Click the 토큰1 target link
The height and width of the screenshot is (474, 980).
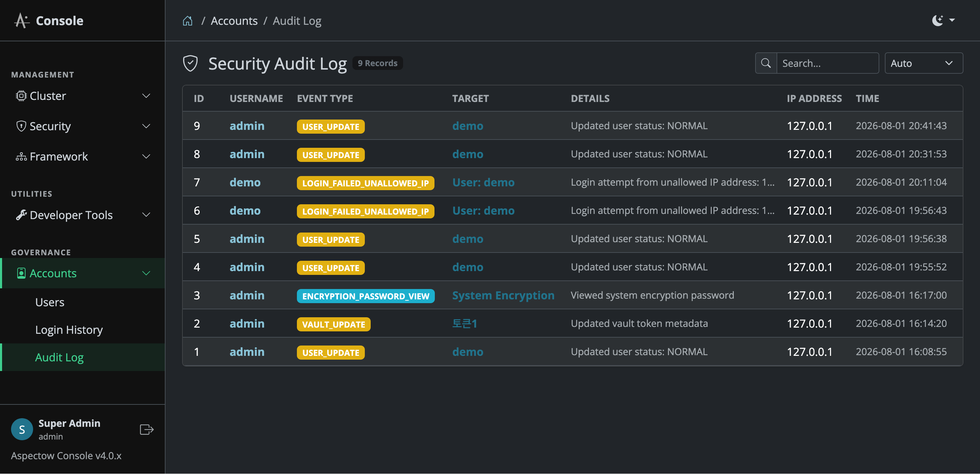coord(464,323)
